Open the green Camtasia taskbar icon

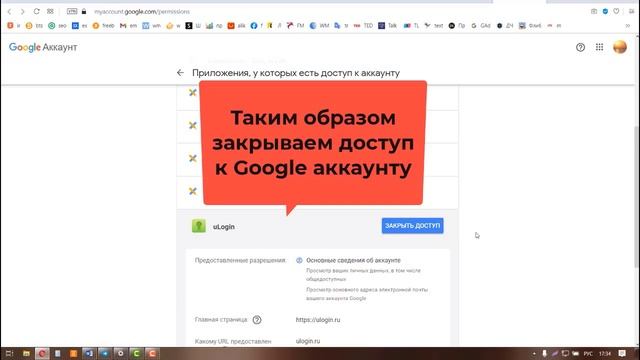(136, 353)
